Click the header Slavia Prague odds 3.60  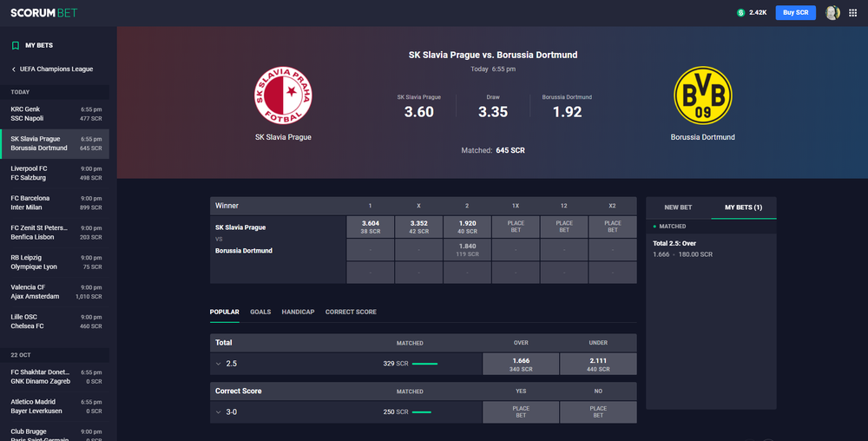418,112
